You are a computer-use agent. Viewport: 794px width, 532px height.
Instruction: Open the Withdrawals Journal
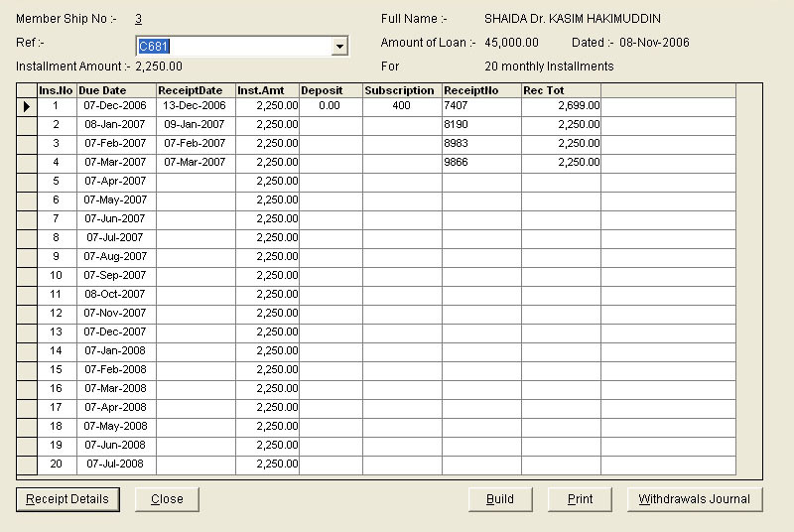695,499
